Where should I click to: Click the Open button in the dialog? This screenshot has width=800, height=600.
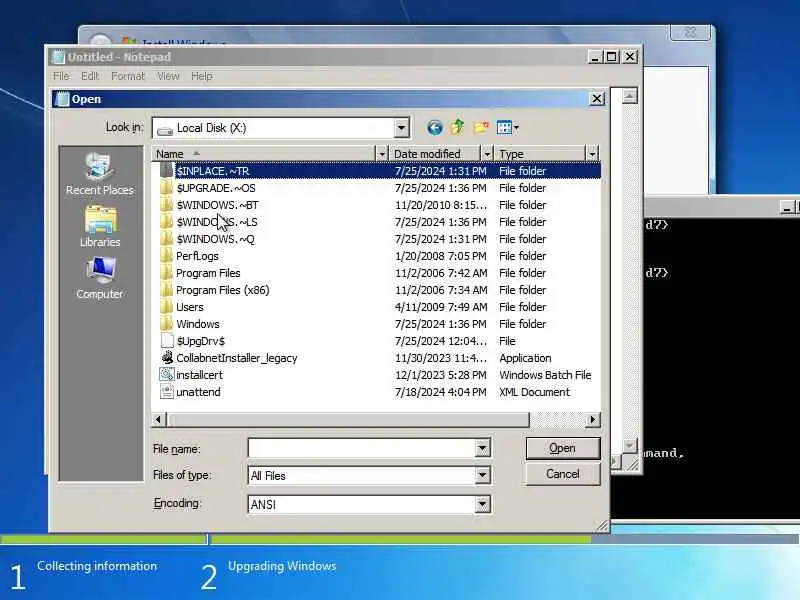(563, 448)
